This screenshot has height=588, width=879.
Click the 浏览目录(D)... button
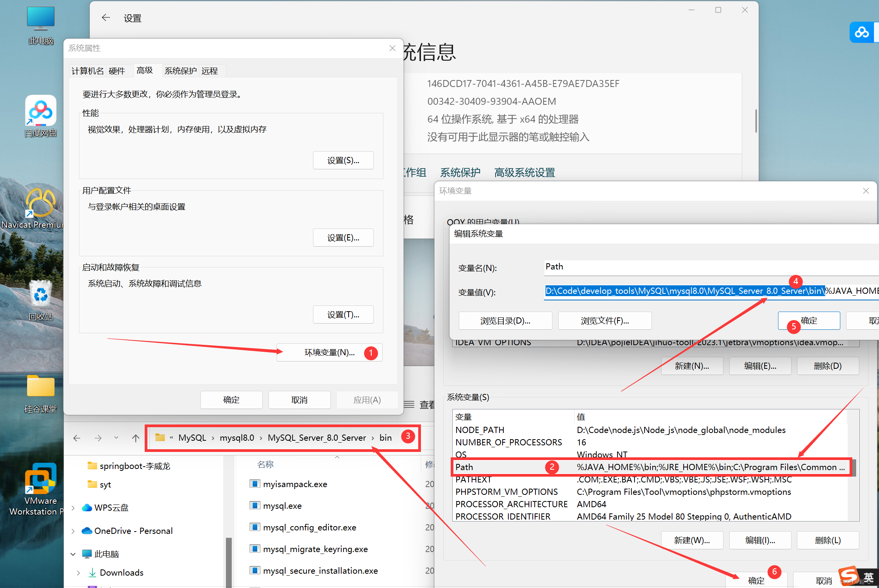[505, 321]
